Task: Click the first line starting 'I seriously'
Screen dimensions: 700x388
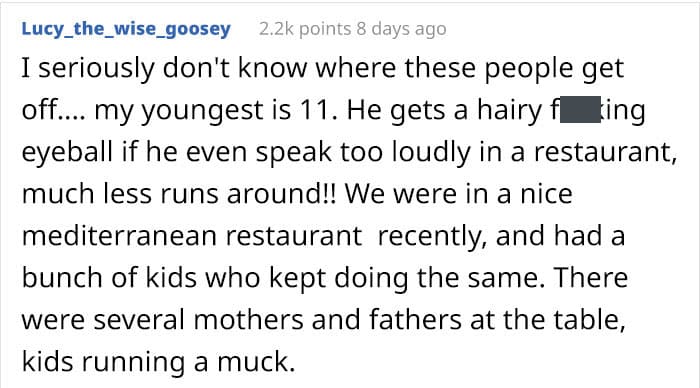Action: pyautogui.click(x=322, y=68)
